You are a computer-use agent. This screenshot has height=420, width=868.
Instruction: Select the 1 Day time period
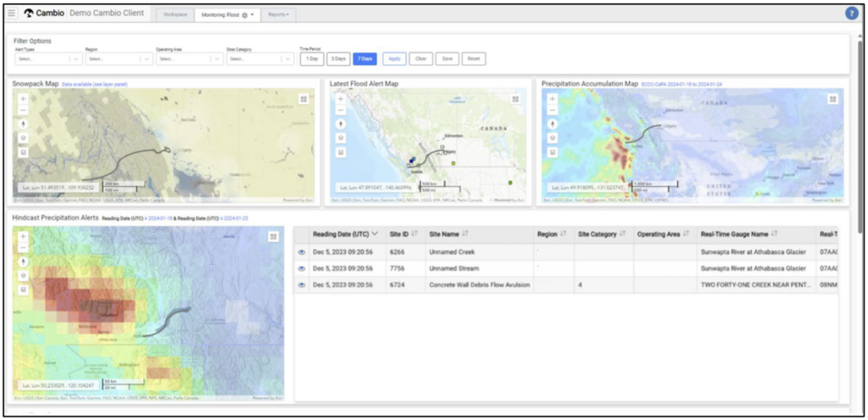(312, 58)
